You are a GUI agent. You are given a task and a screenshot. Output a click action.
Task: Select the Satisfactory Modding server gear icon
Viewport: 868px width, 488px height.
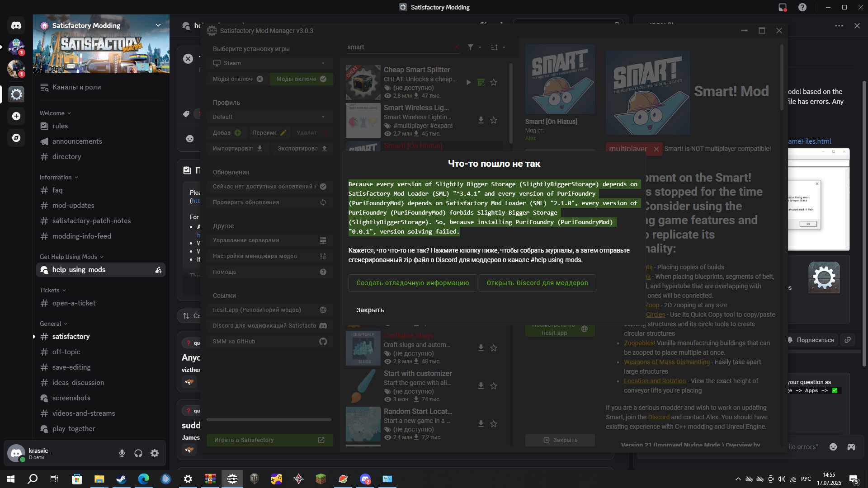click(x=16, y=94)
